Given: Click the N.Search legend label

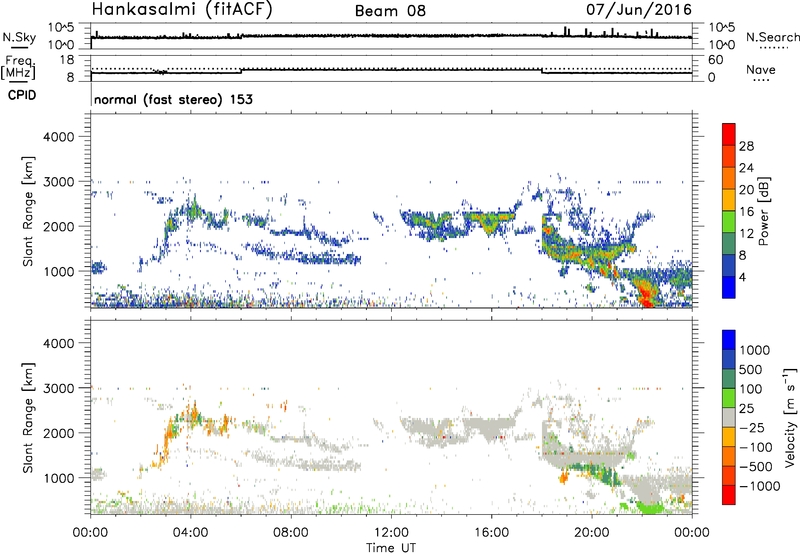Looking at the screenshot, I should tap(773, 37).
